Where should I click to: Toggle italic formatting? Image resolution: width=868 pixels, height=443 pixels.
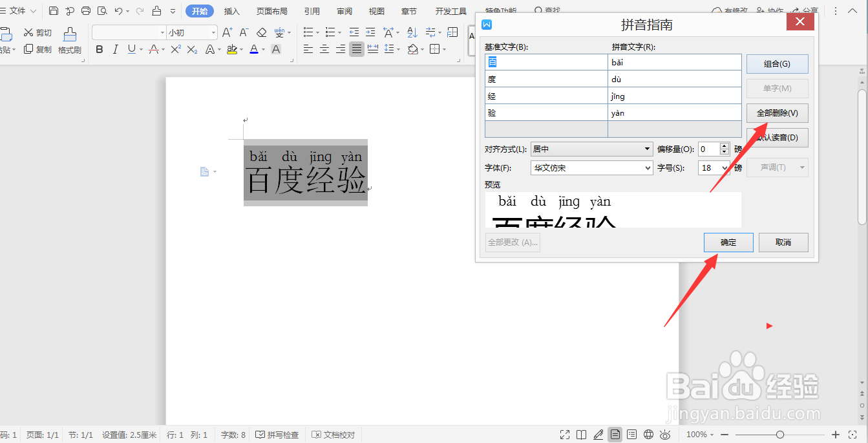tap(114, 49)
